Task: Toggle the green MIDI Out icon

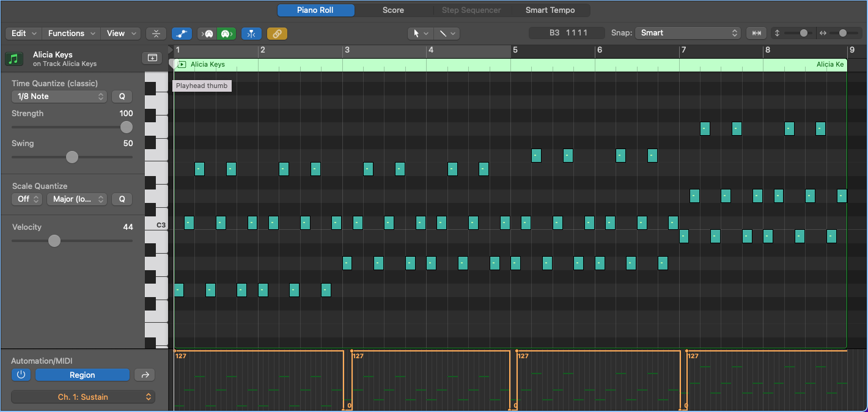Action: point(226,34)
